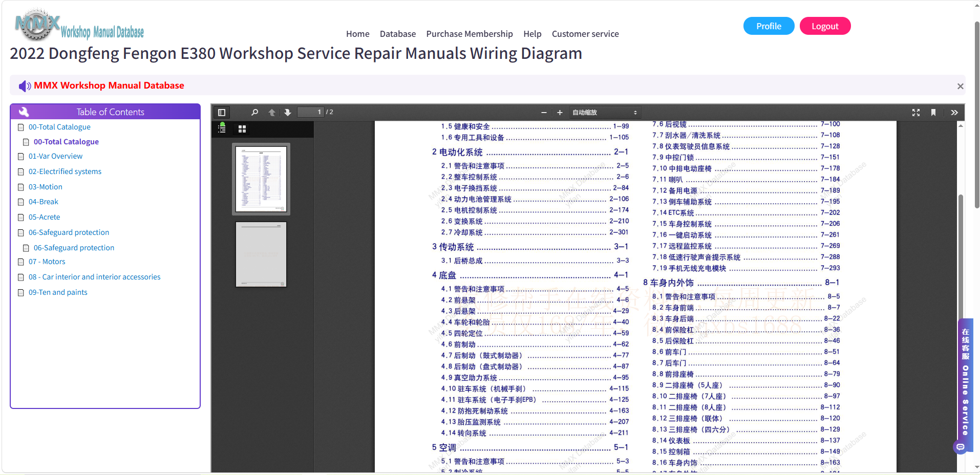Open 09-Ten and paints chapter
The width and height of the screenshot is (980, 475).
(58, 292)
